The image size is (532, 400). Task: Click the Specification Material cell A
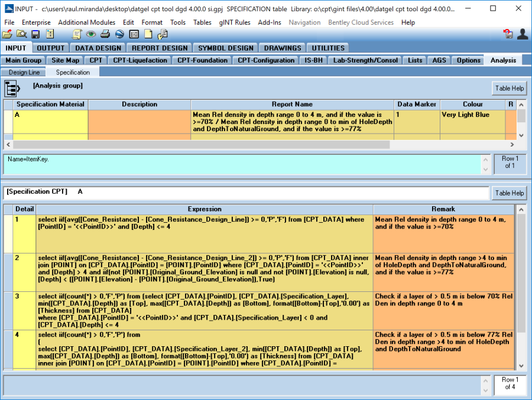[x=50, y=121]
